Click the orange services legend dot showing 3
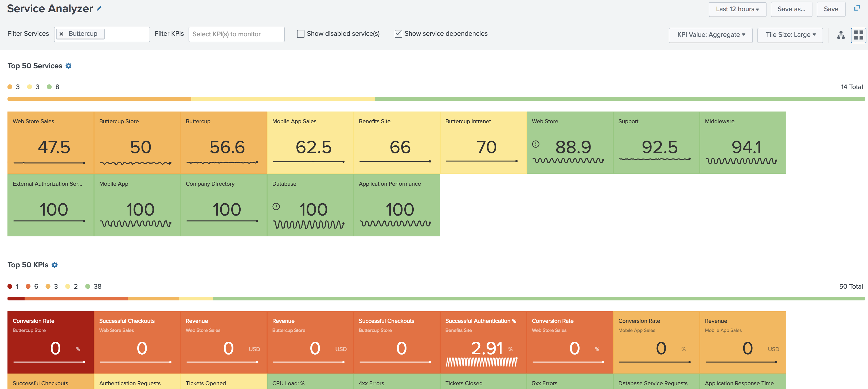 (10, 87)
